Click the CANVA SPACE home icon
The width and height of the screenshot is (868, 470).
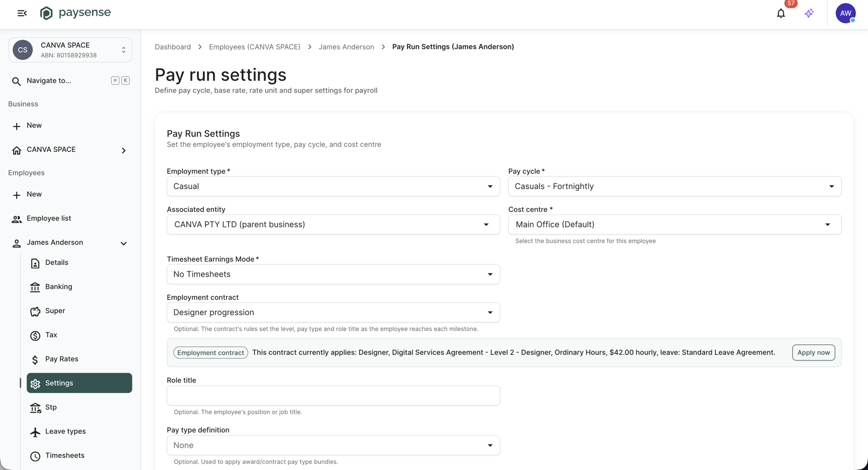[x=17, y=150]
